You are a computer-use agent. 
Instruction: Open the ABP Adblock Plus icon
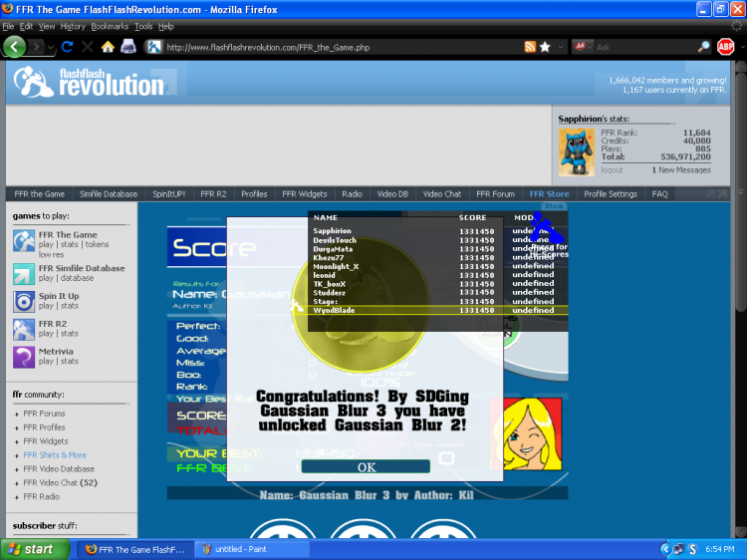click(725, 47)
